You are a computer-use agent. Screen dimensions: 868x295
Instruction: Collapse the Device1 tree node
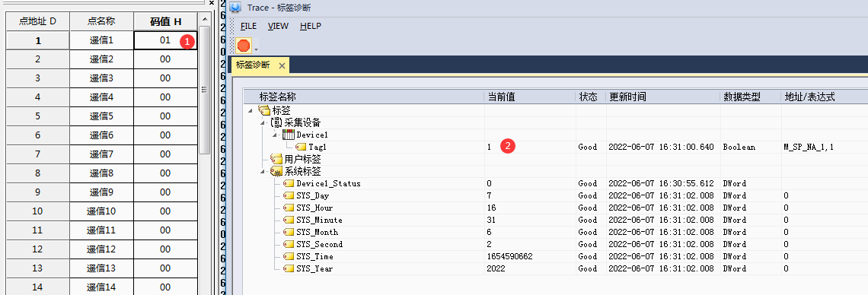tap(275, 135)
